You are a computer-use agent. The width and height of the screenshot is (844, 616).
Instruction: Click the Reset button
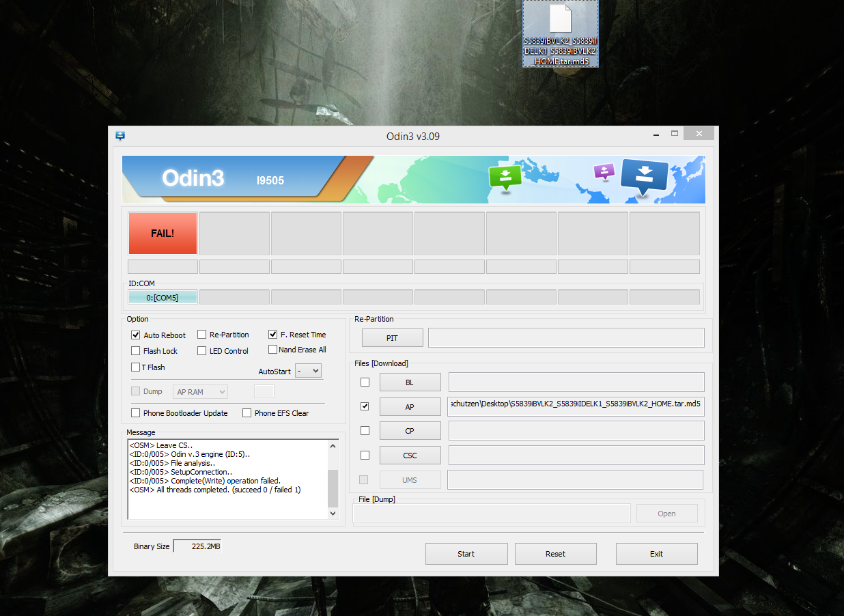[556, 554]
